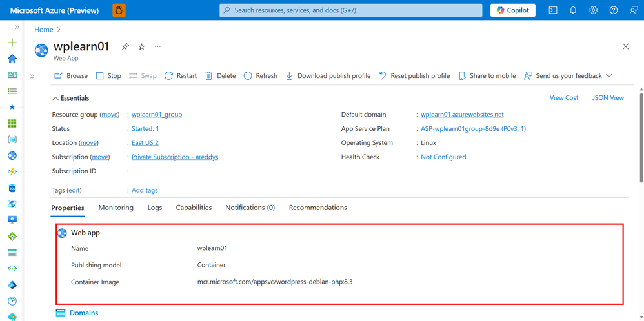The width and height of the screenshot is (644, 321).
Task: Click Download publish profile
Action: (328, 76)
